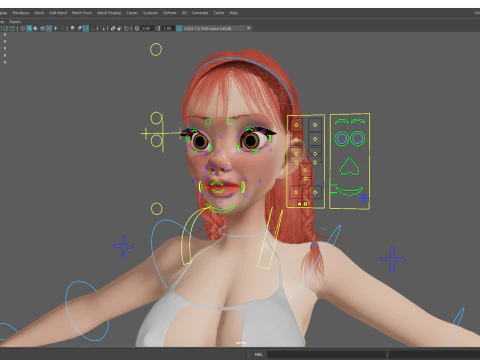Select the left eye circle in the face GUI

coord(341,138)
